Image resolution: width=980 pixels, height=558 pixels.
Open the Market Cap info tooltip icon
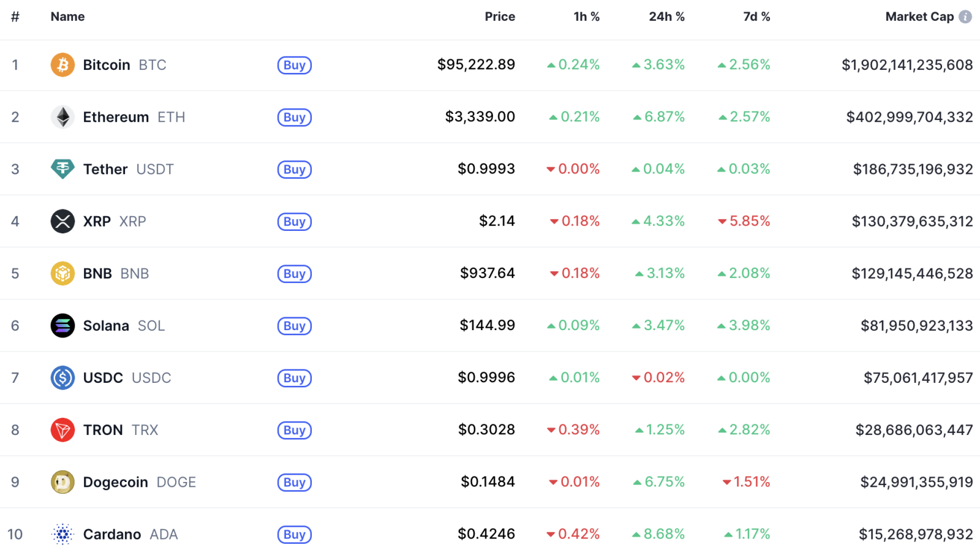[965, 17]
